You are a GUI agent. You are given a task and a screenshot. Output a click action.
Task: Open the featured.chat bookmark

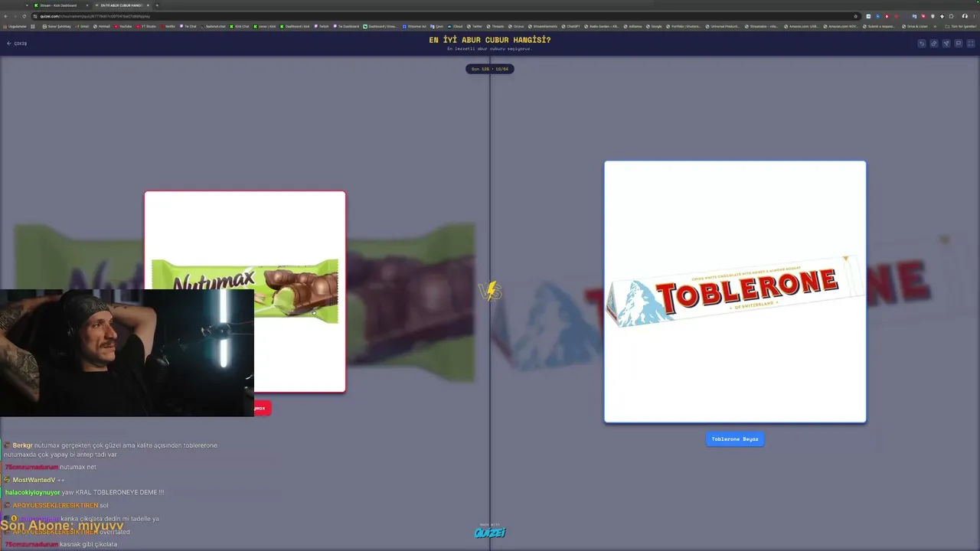pyautogui.click(x=213, y=26)
